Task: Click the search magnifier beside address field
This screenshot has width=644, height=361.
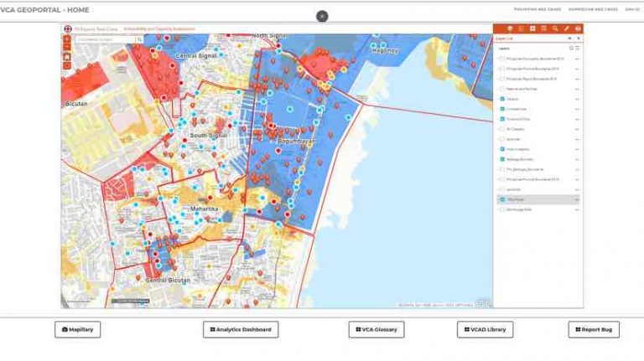Action: [x=140, y=39]
